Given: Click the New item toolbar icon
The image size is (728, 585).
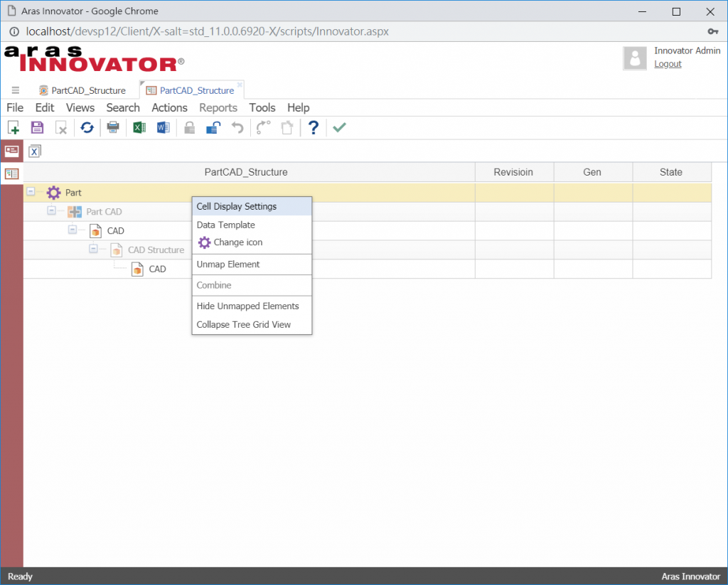Looking at the screenshot, I should click(x=14, y=127).
